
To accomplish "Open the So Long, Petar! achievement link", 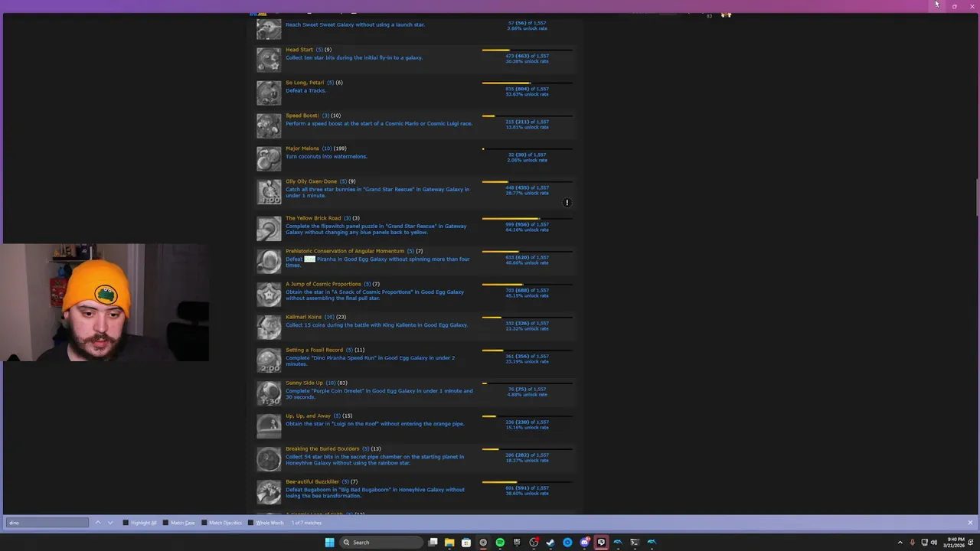I will [x=305, y=83].
